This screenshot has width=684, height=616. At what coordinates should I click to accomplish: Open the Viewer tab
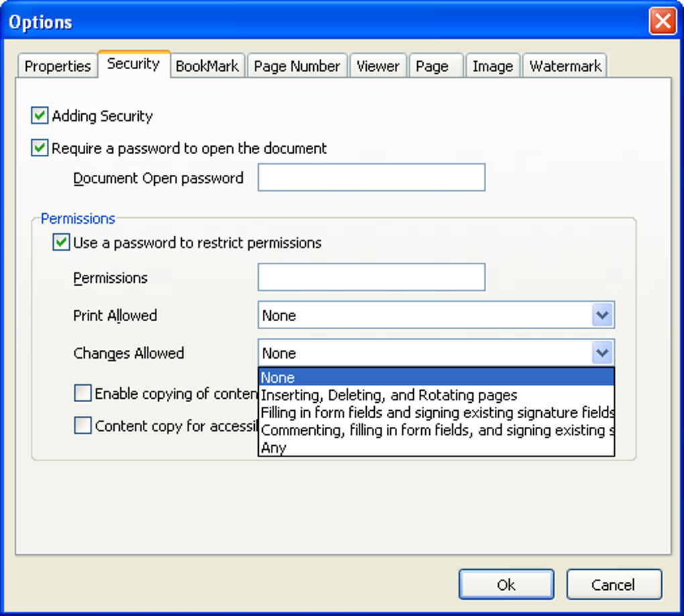tap(378, 66)
